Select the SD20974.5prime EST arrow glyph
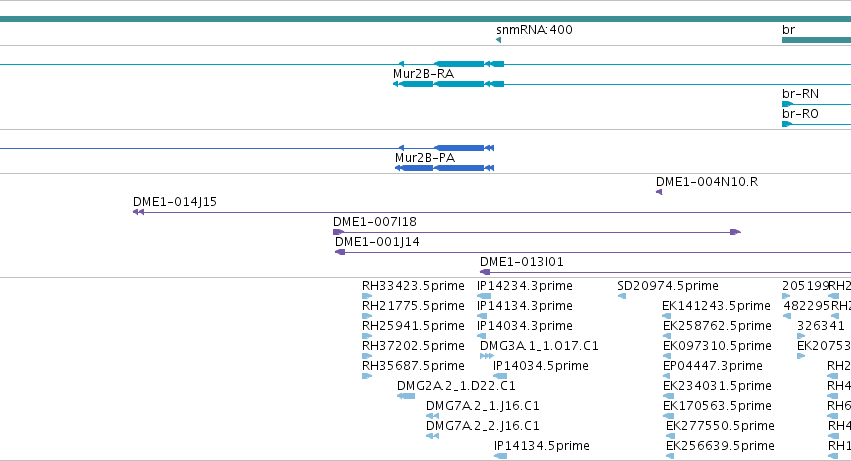This screenshot has height=461, width=851. coord(621,296)
